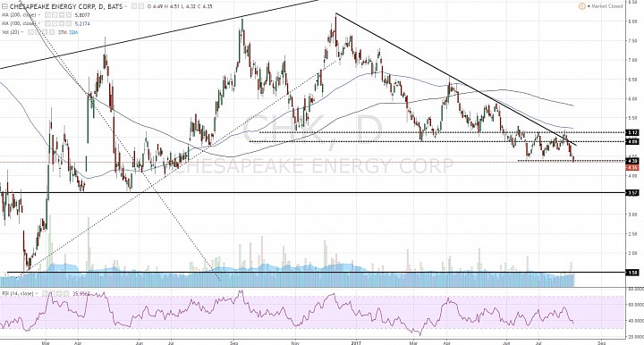Expand the RSI (14, close) dropdown arrow
The width and height of the screenshot is (644, 345).
pos(37,294)
